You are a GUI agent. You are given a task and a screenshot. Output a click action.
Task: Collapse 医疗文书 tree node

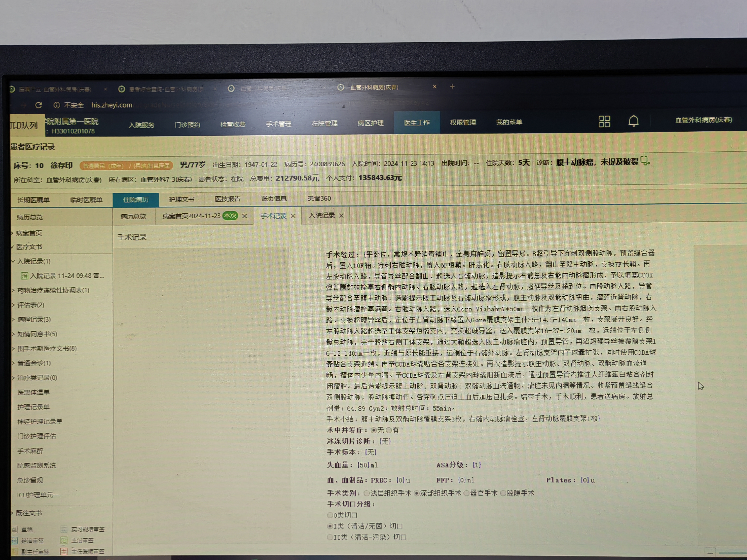click(x=12, y=247)
